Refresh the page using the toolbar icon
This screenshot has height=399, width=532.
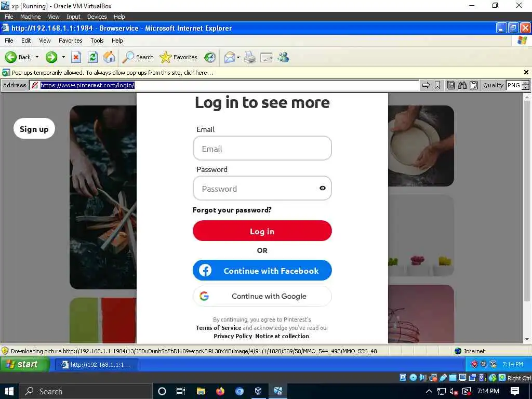[x=92, y=57]
